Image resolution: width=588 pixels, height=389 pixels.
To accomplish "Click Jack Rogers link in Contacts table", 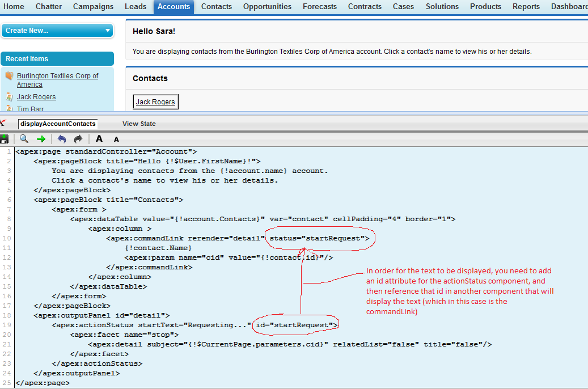I will (x=156, y=102).
